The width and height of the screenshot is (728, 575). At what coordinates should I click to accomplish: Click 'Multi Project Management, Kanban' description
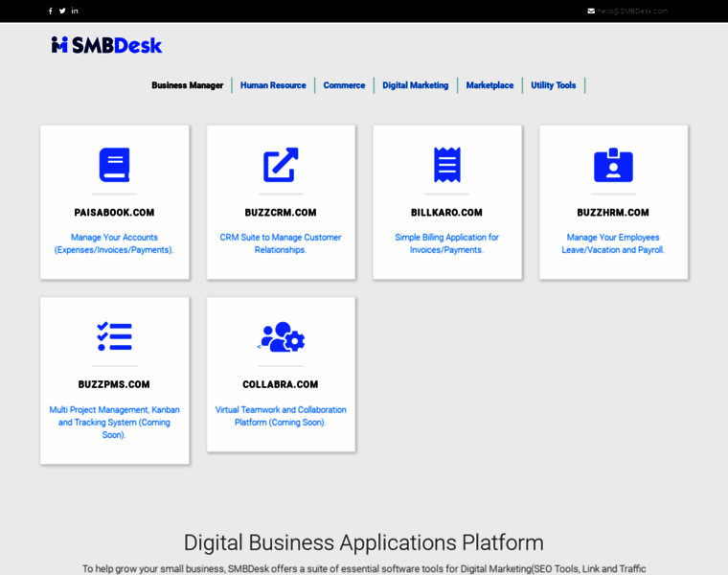click(x=114, y=423)
